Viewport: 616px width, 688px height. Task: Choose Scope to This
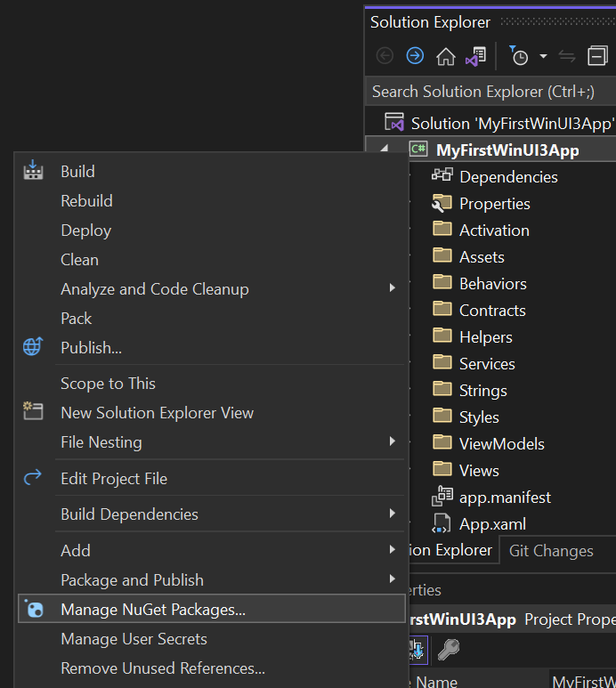108,384
